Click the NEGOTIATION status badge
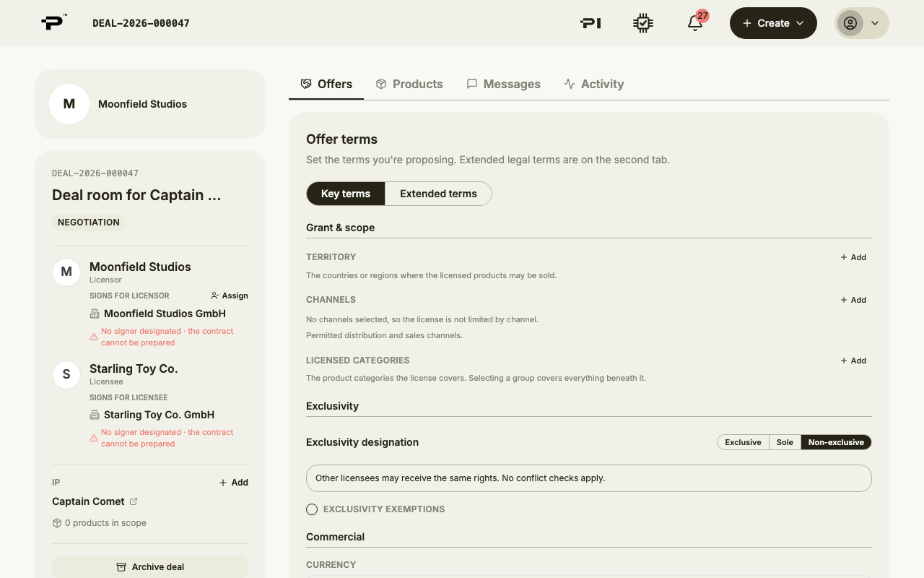This screenshot has height=578, width=924. (x=89, y=223)
